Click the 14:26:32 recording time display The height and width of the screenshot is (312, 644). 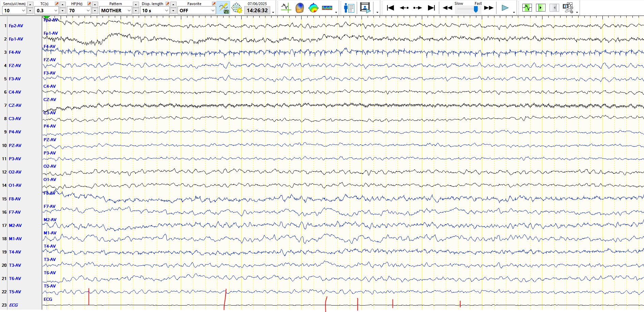[257, 11]
